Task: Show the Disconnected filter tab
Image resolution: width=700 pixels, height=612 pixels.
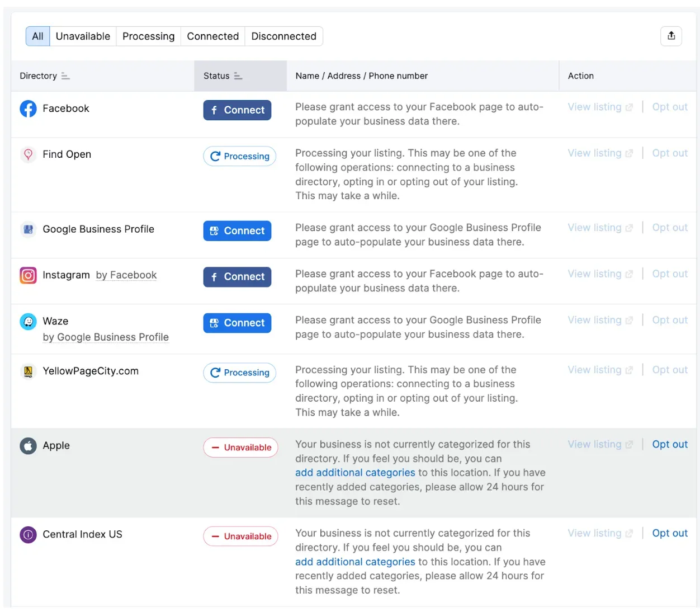Action: click(283, 36)
